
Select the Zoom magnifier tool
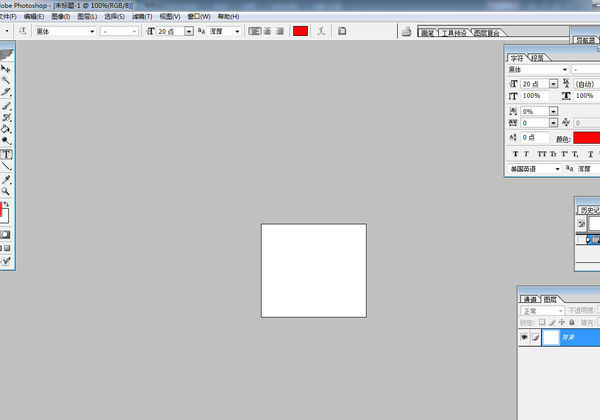(x=6, y=190)
